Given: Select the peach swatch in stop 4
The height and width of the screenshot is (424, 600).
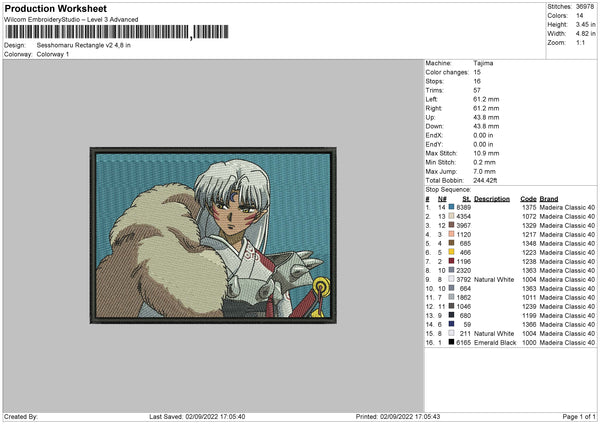Looking at the screenshot, I should tap(452, 233).
